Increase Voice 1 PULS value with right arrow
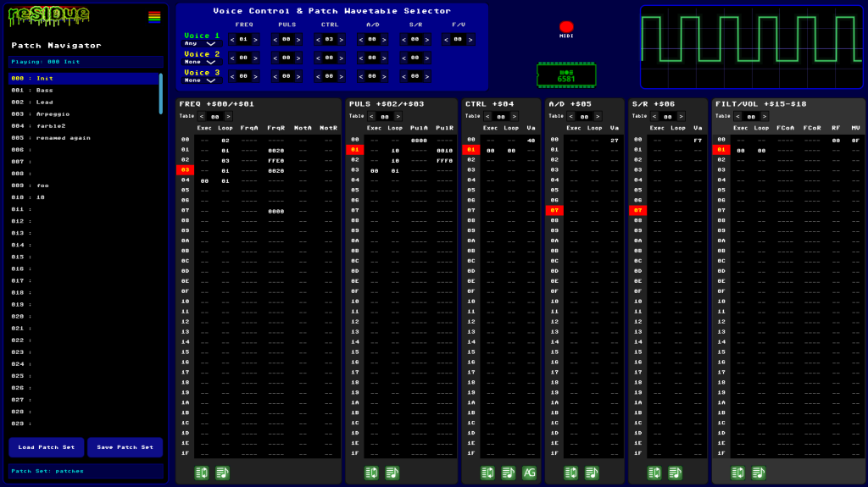The image size is (868, 487). coord(298,40)
